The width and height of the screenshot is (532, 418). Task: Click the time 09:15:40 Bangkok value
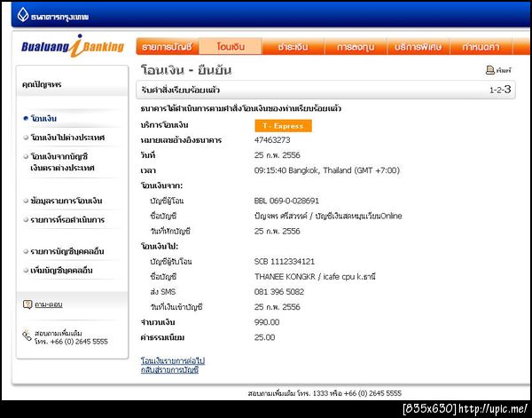(x=326, y=170)
